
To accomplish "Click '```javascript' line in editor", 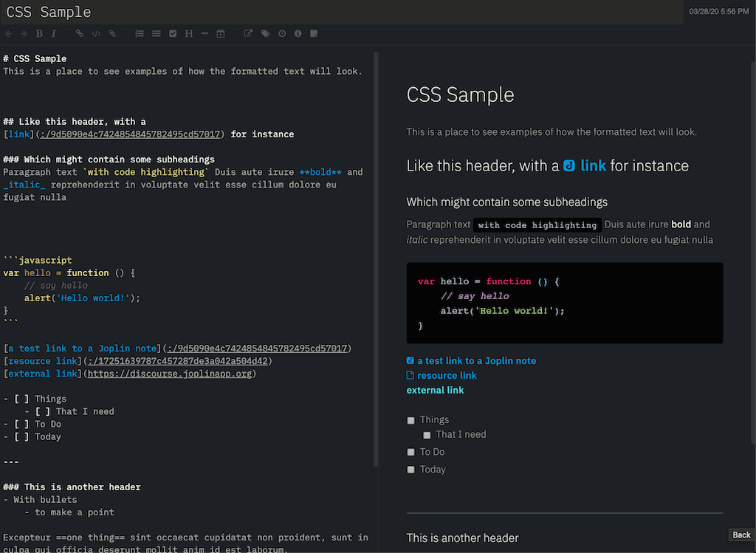I will 38,261.
